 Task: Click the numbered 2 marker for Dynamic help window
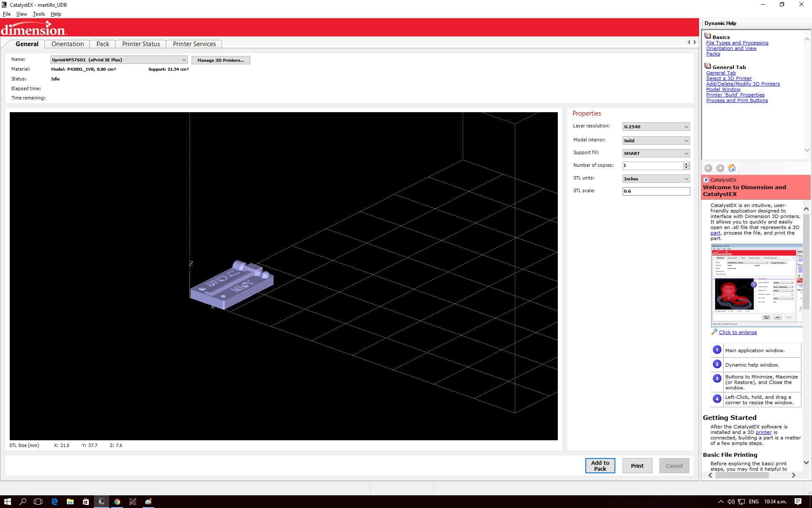(717, 364)
